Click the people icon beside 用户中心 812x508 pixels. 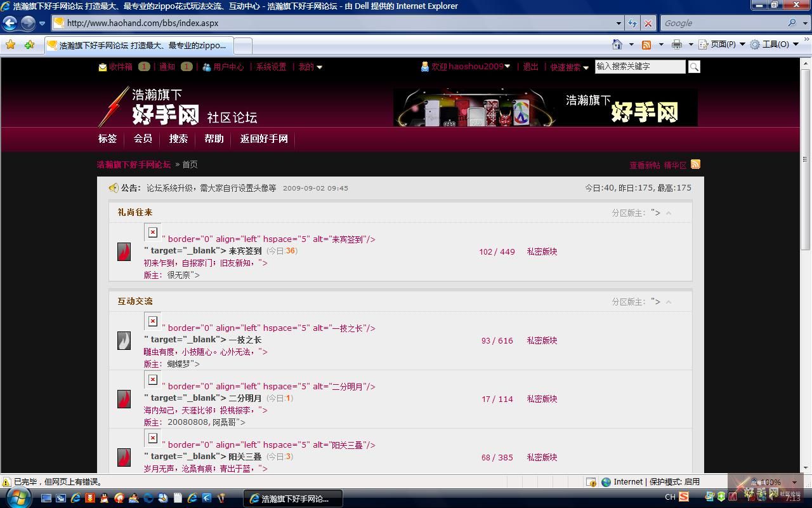click(206, 67)
